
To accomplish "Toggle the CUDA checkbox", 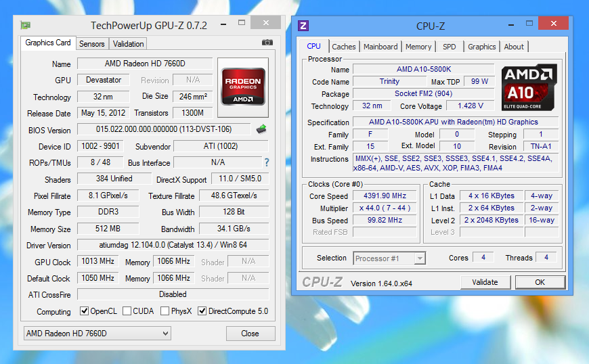I will click(x=127, y=311).
